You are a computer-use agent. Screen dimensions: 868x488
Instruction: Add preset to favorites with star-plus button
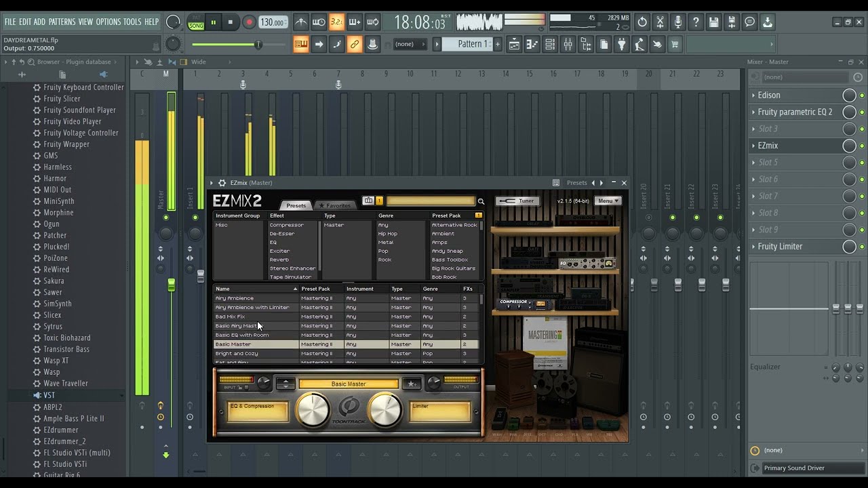click(x=411, y=384)
